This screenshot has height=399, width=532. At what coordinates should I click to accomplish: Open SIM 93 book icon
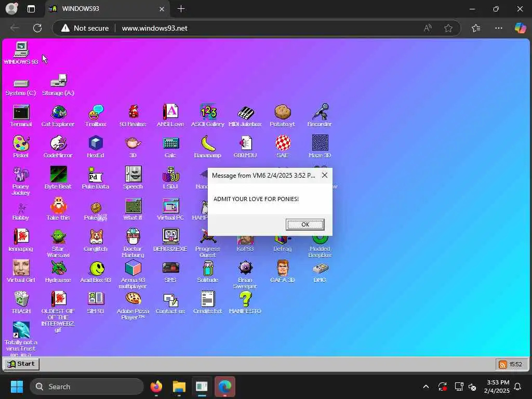pyautogui.click(x=96, y=303)
